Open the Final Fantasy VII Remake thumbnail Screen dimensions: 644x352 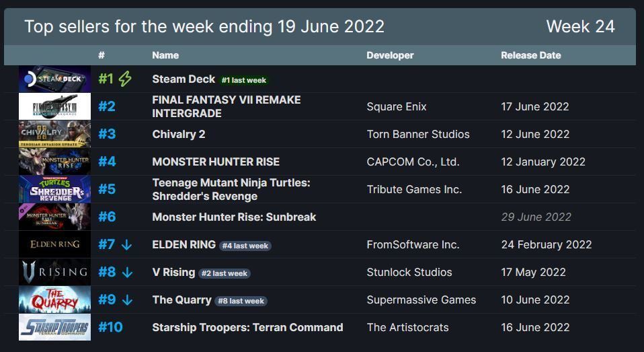click(54, 106)
